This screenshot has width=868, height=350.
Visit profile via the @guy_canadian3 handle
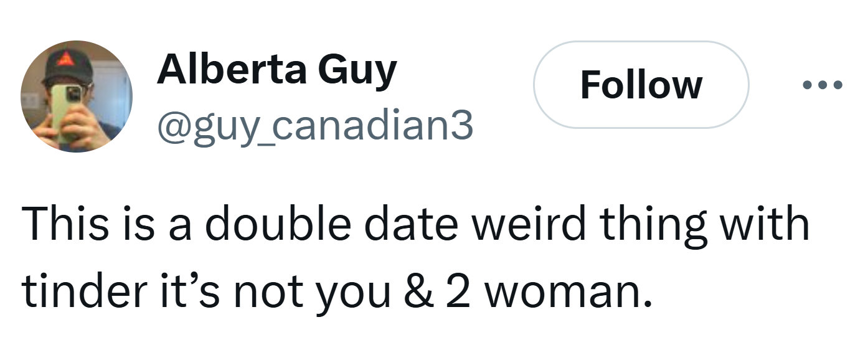point(315,126)
